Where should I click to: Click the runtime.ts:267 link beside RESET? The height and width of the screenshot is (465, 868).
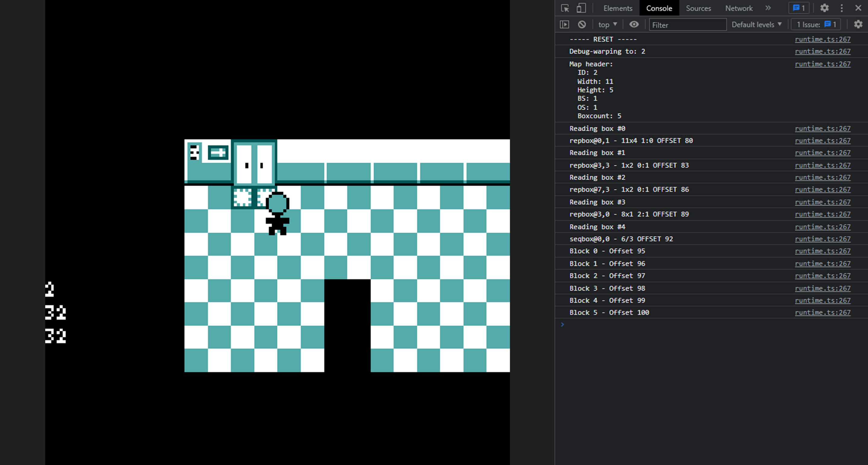pyautogui.click(x=822, y=39)
